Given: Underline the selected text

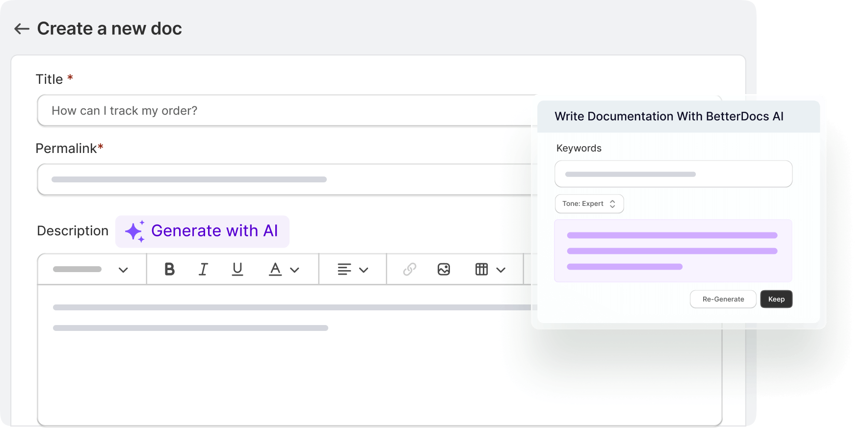Looking at the screenshot, I should click(x=237, y=269).
